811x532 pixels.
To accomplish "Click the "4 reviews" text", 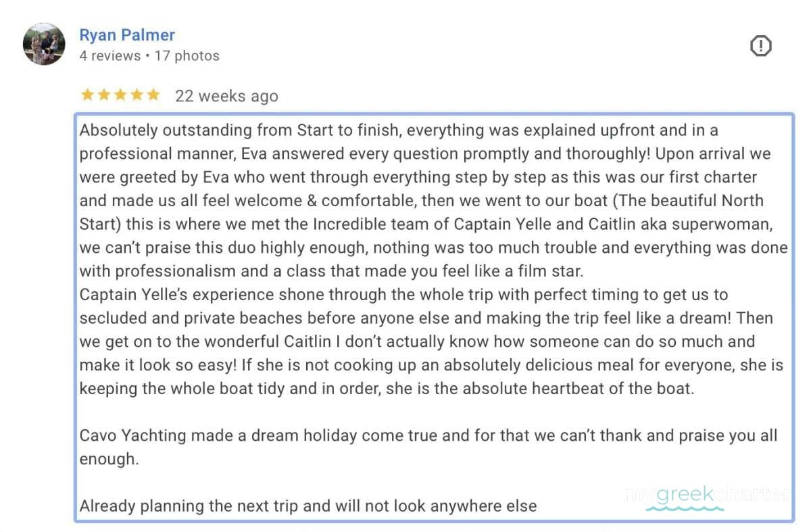I will tap(109, 56).
